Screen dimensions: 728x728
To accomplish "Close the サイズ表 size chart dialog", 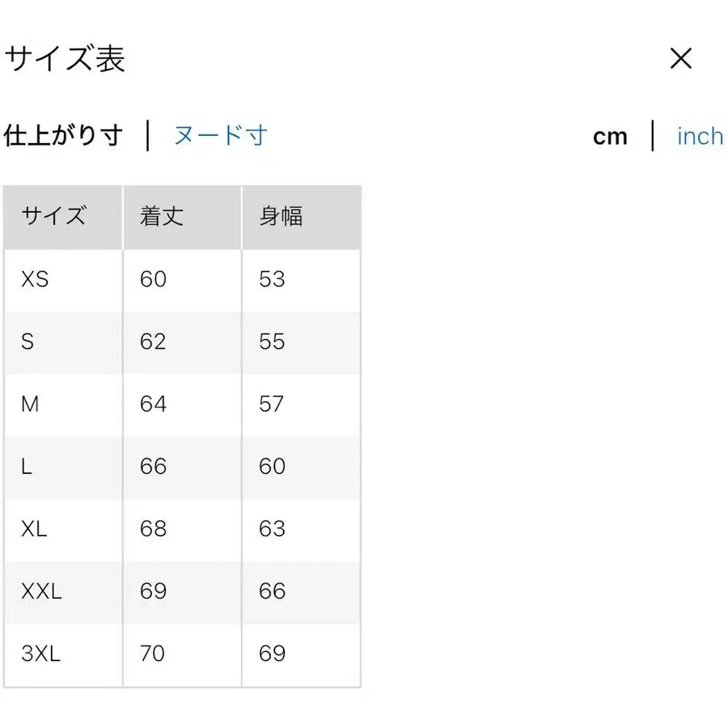I will [682, 58].
